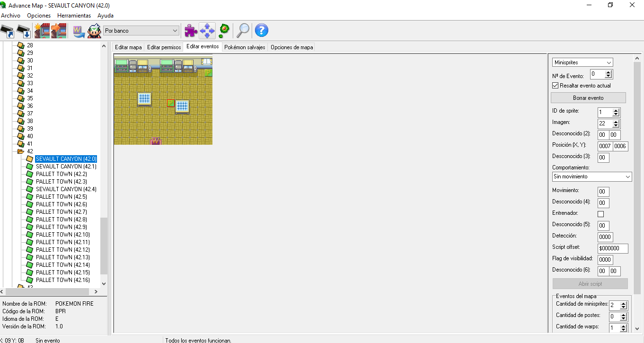Click the Script offset input field

pyautogui.click(x=613, y=248)
